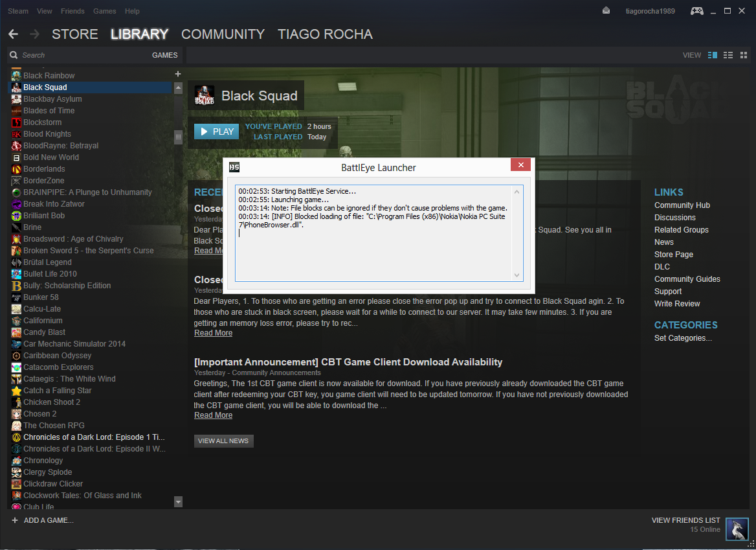
Task: Open the GAMES filter dropdown
Action: pyautogui.click(x=165, y=55)
